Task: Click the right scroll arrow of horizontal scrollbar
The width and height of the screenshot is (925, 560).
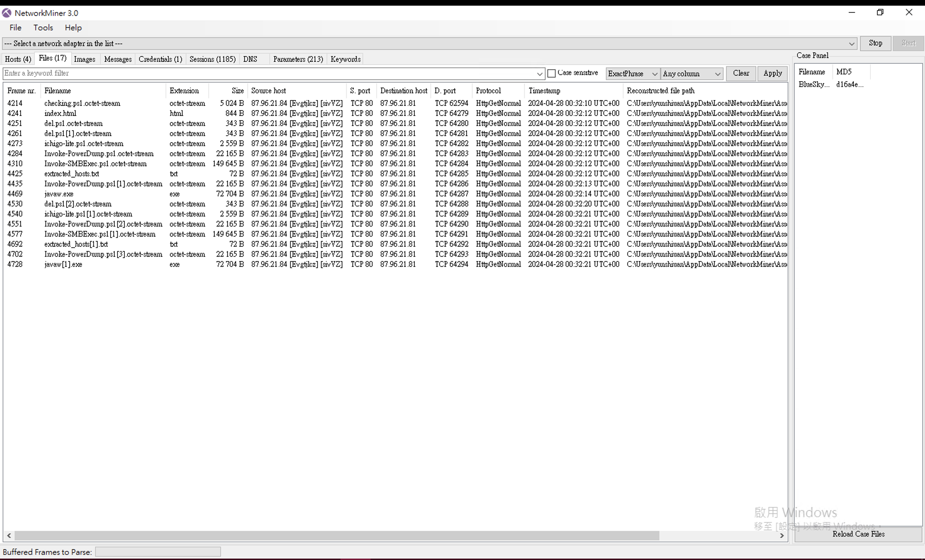Action: 782,535
